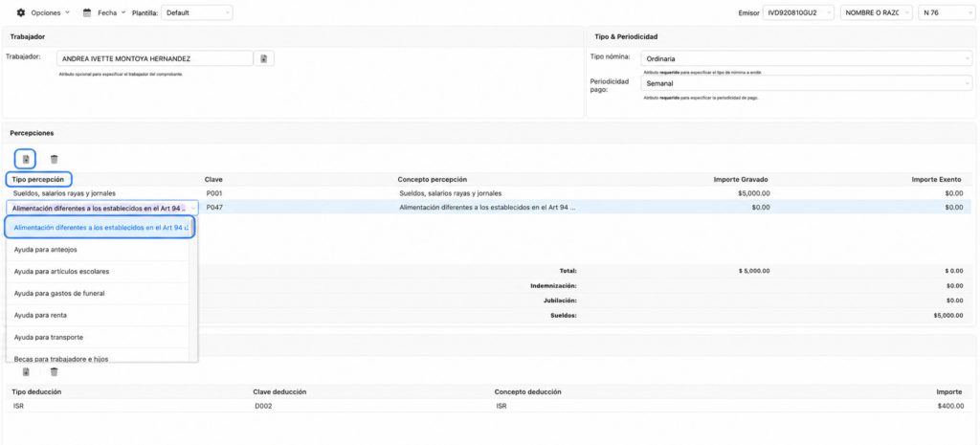Click the $400.00 deducción importe cell
This screenshot has height=445, width=980.
coord(950,407)
